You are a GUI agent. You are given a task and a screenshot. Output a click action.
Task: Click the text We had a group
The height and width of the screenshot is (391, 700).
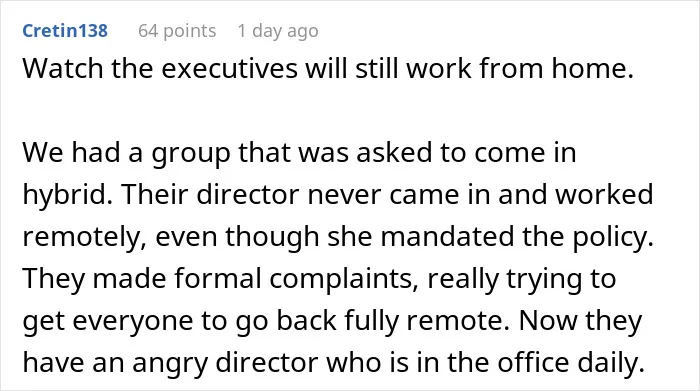tap(126, 152)
